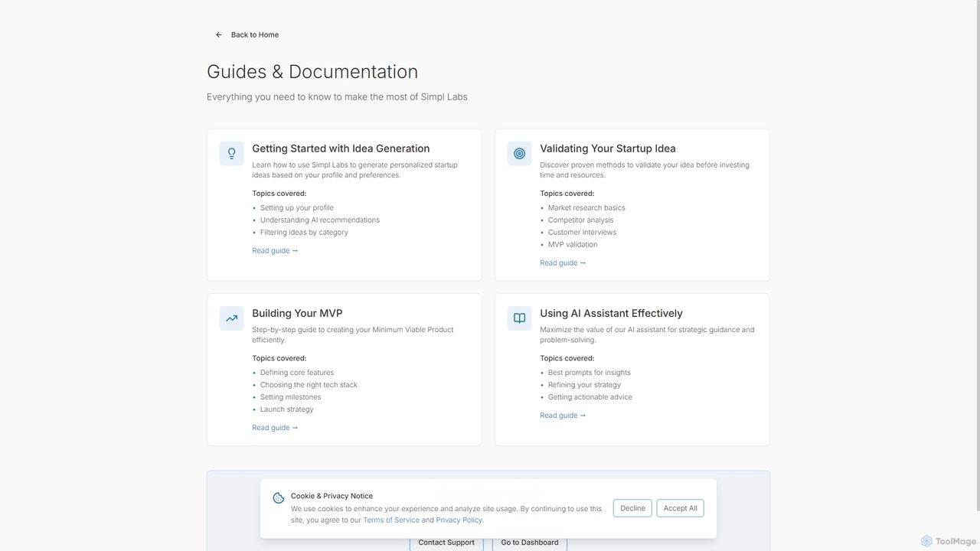Screen dimensions: 980x551
Task: Click the Validating Your Startup Idea title
Action: coord(608,148)
